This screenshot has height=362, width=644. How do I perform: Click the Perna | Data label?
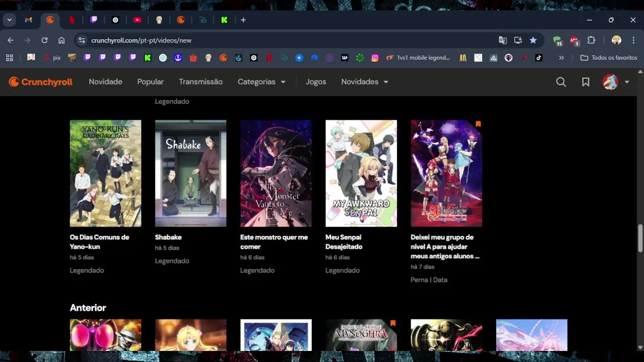(x=429, y=280)
